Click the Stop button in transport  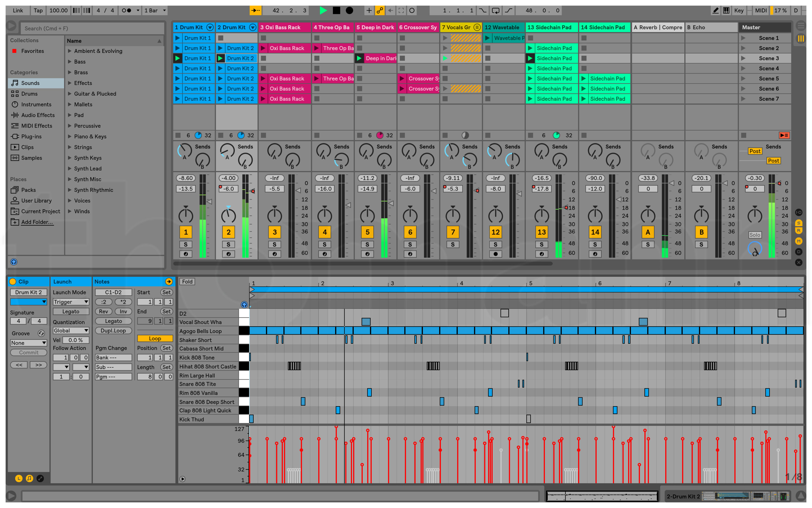[x=336, y=10]
